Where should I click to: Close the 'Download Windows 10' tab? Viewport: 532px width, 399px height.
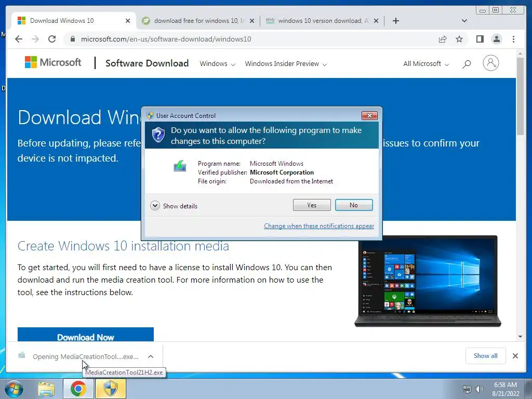(128, 21)
